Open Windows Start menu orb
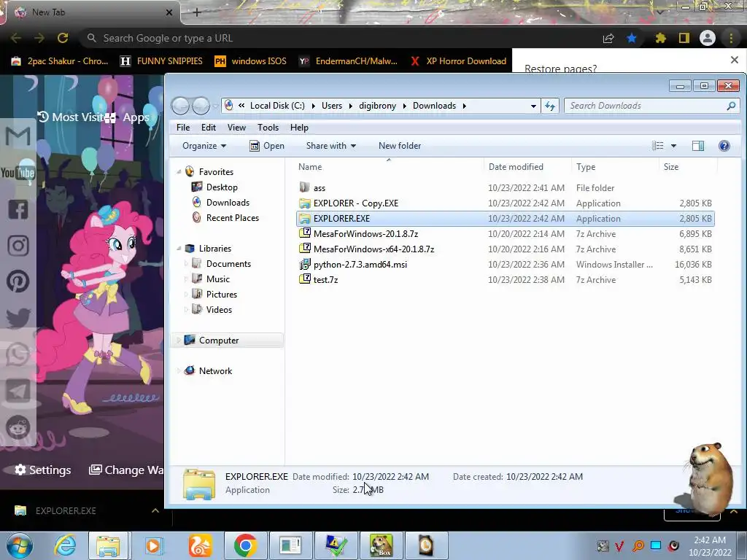Viewport: 747px width, 560px height. (20, 545)
